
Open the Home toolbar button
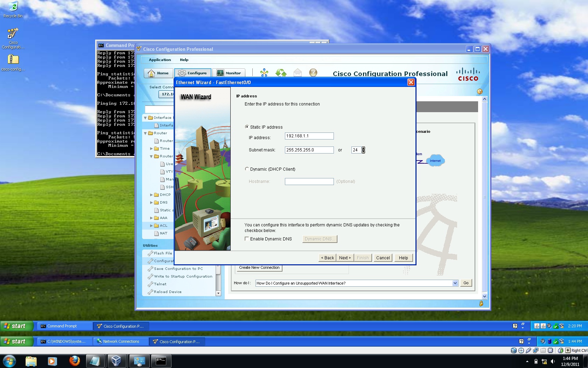pos(159,73)
